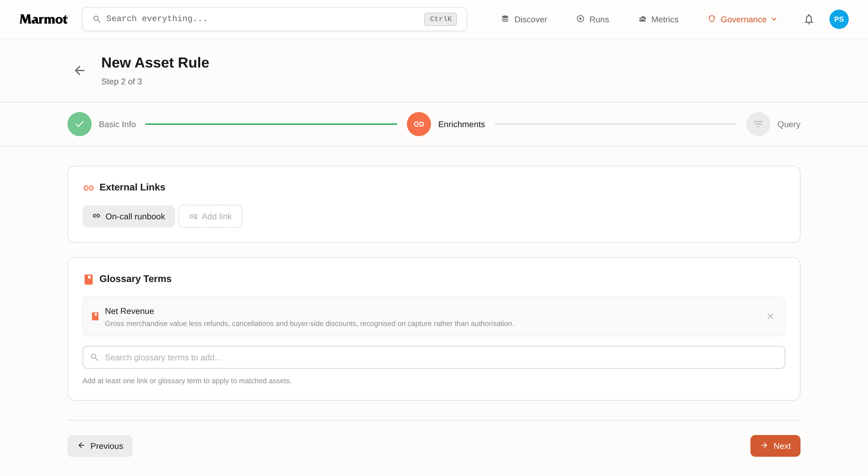Open the PS user avatar menu
This screenshot has height=476, width=868.
coord(839,19)
